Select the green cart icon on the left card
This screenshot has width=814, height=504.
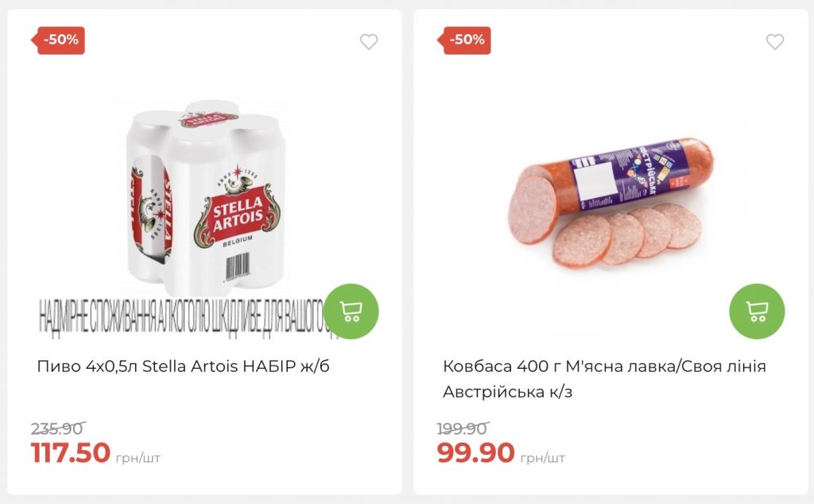[x=351, y=312]
